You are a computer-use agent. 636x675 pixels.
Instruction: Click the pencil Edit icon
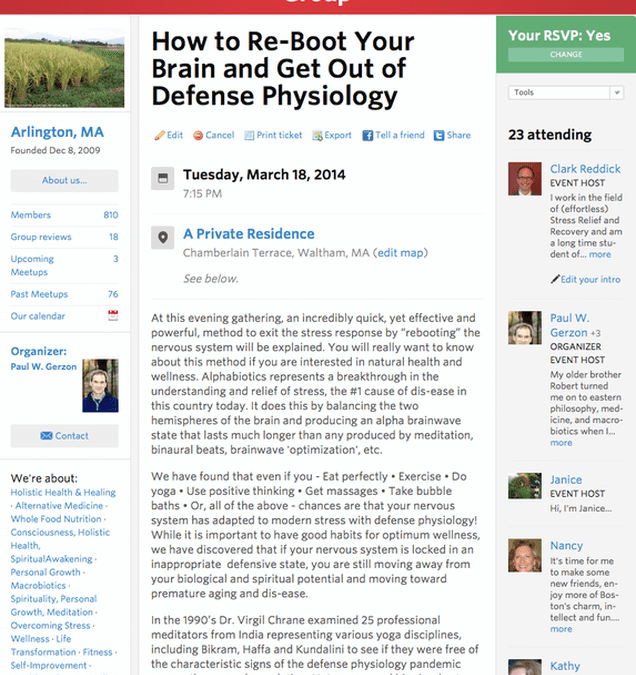(x=158, y=136)
